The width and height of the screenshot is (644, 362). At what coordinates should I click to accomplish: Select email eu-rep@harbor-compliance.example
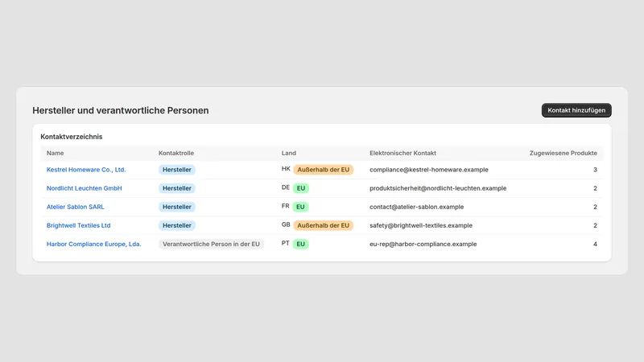[x=423, y=244]
